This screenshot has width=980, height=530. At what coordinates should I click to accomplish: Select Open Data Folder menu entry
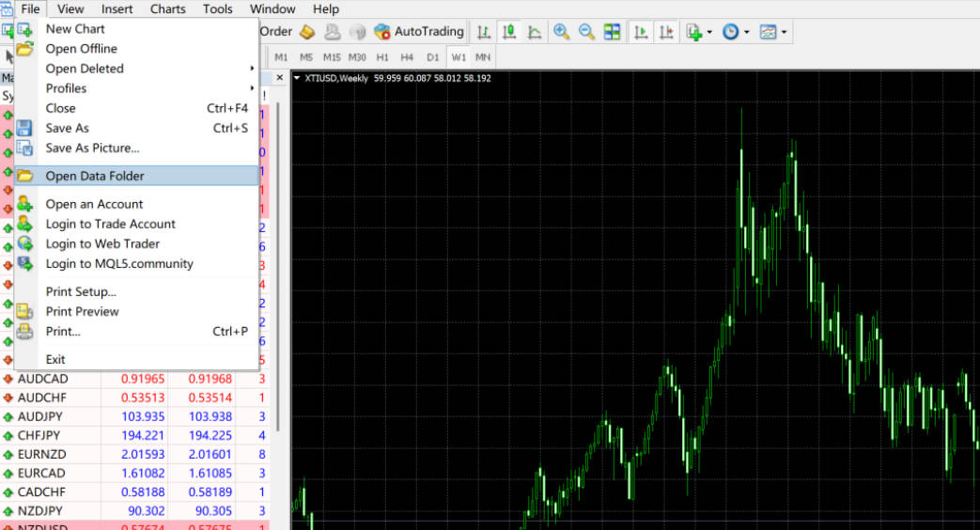click(x=94, y=176)
